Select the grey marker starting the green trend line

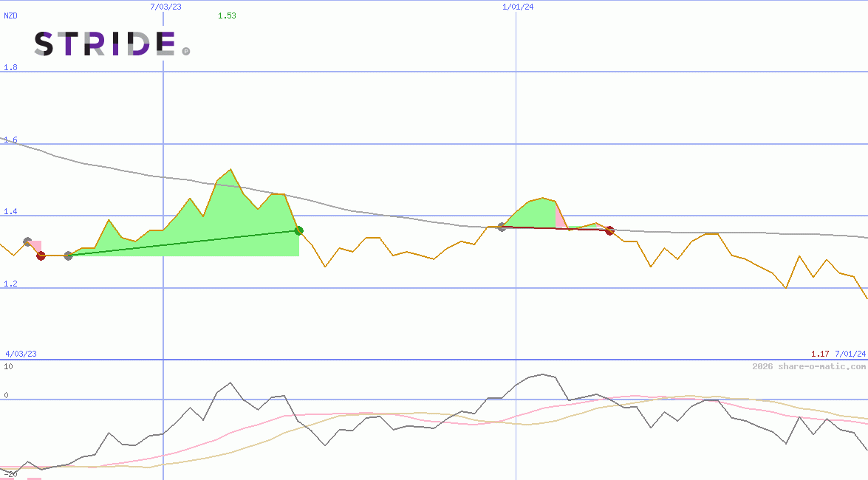point(69,256)
